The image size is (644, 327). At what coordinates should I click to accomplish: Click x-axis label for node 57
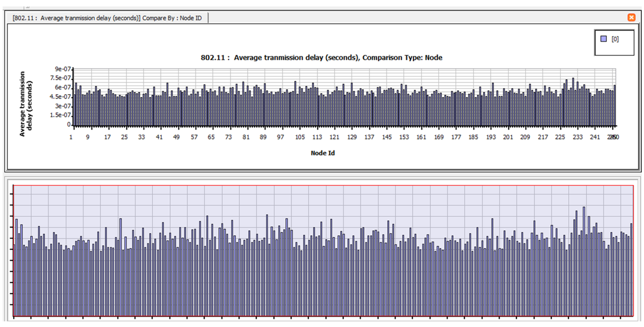coord(194,137)
